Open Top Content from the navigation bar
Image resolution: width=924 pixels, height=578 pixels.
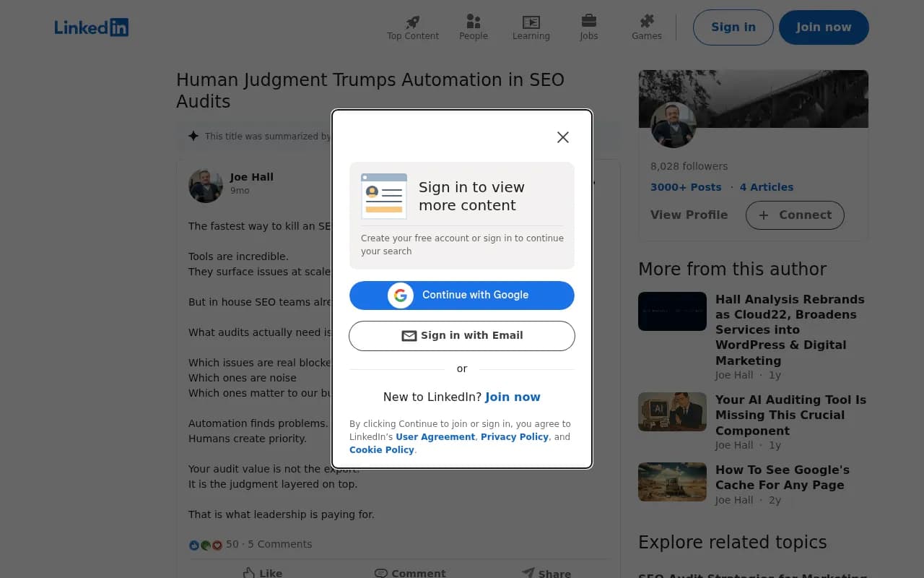point(413,27)
